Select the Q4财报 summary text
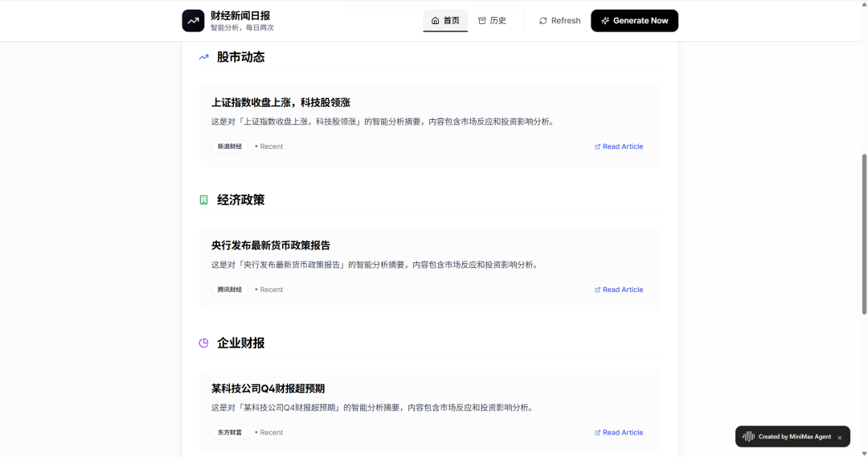This screenshot has height=457, width=868. 373,407
